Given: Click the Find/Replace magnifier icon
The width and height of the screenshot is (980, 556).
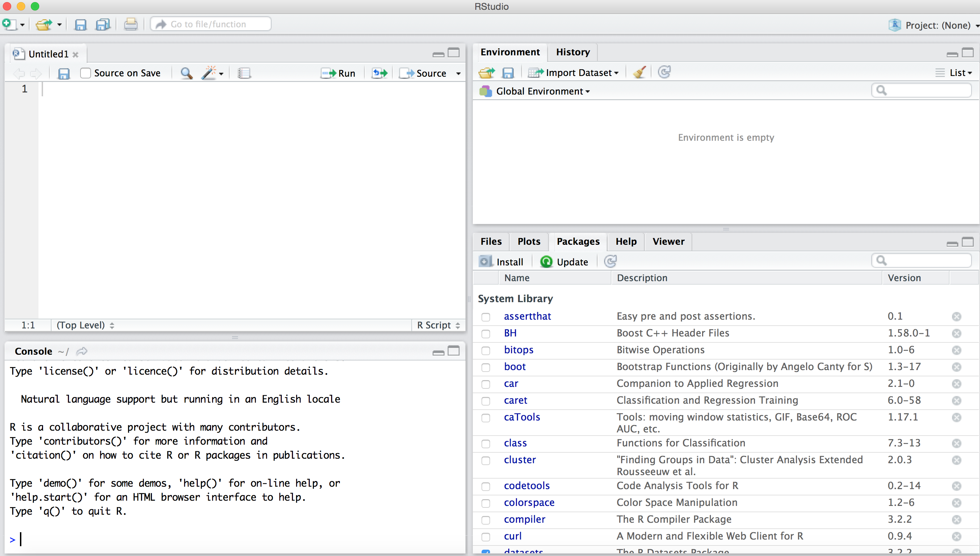Looking at the screenshot, I should pyautogui.click(x=187, y=73).
